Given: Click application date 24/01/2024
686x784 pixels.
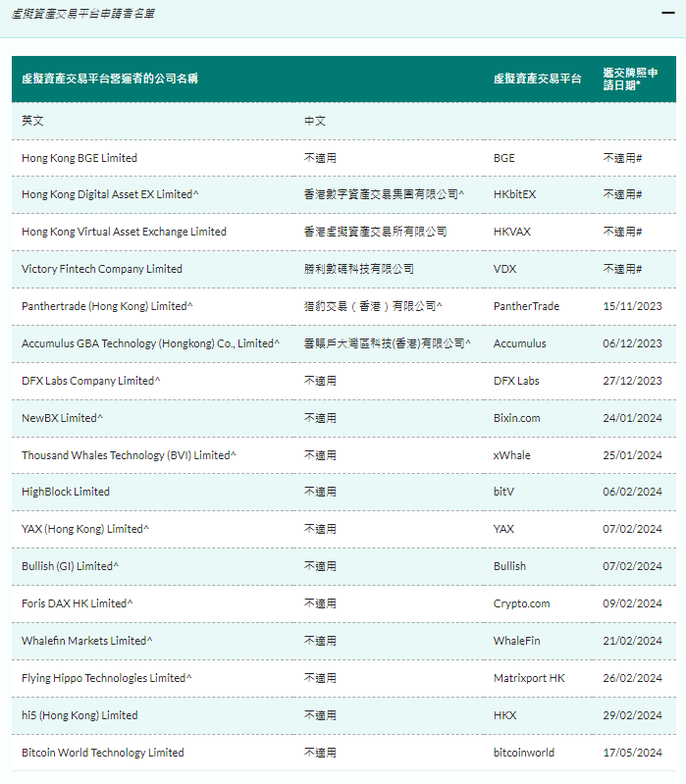Looking at the screenshot, I should tap(632, 418).
